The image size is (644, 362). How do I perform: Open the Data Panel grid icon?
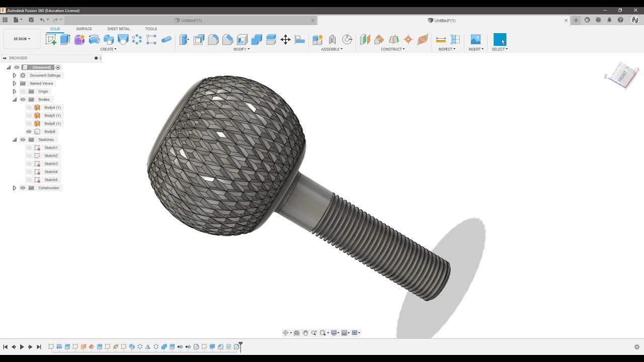[x=5, y=20]
